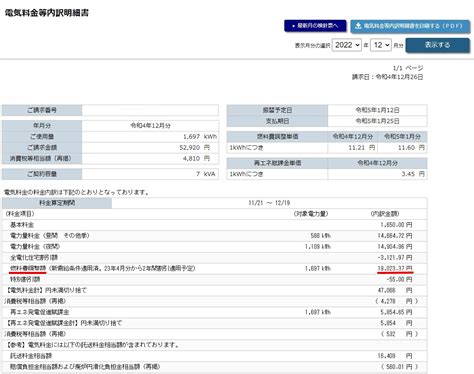The image size is (474, 374).
Task: Click the 4,810 円 consumption tax value
Action: point(196,158)
